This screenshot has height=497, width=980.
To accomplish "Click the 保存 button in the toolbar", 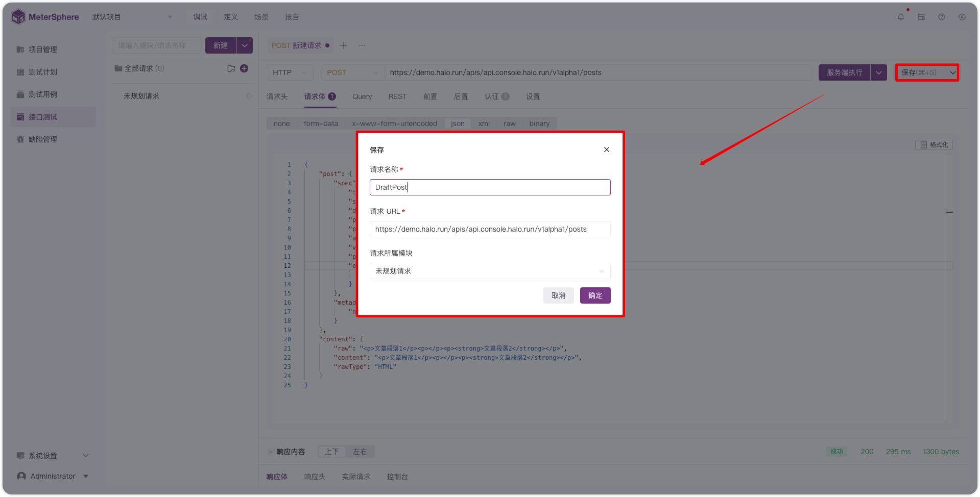I will tap(920, 72).
